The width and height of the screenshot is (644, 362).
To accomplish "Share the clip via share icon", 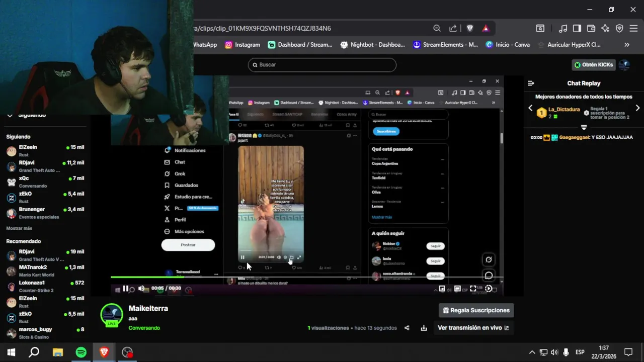I will [407, 328].
